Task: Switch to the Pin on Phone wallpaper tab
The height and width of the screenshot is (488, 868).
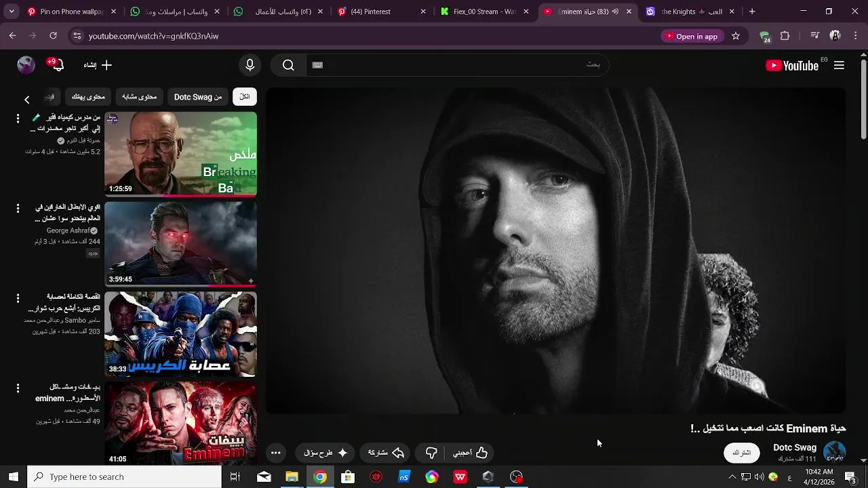Action: pyautogui.click(x=70, y=12)
